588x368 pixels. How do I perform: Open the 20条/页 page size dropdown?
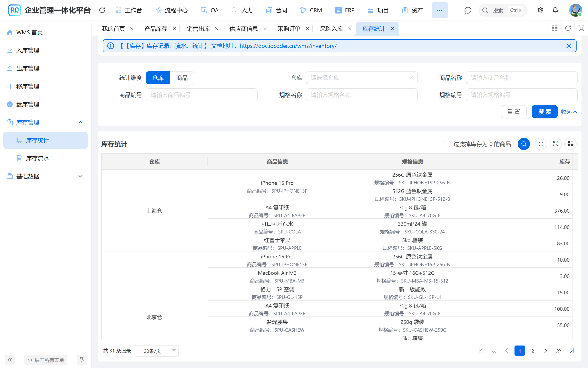click(157, 351)
